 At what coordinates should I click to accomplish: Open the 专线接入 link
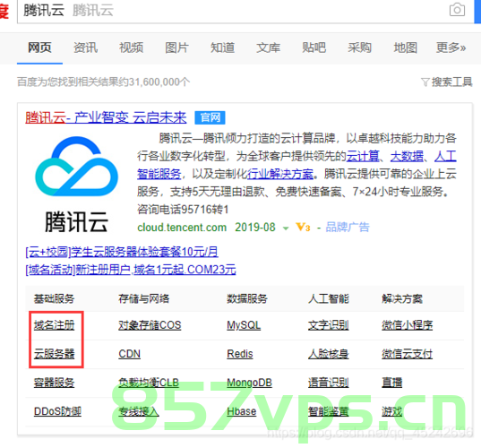139,411
